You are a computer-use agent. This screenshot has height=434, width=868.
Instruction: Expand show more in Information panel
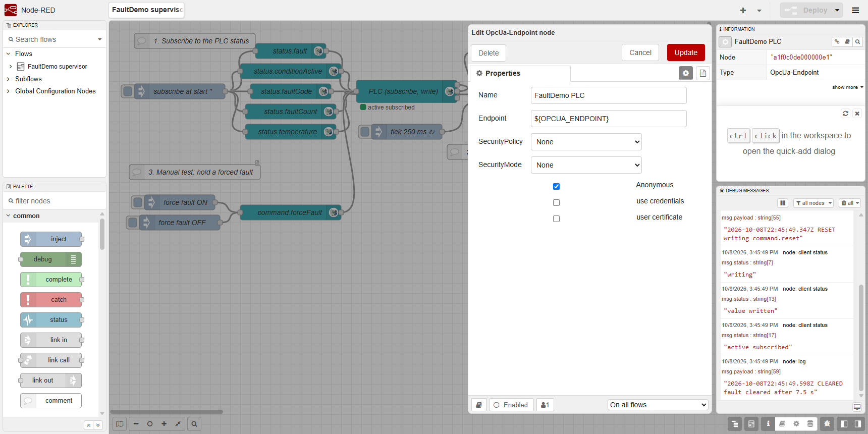tap(848, 87)
